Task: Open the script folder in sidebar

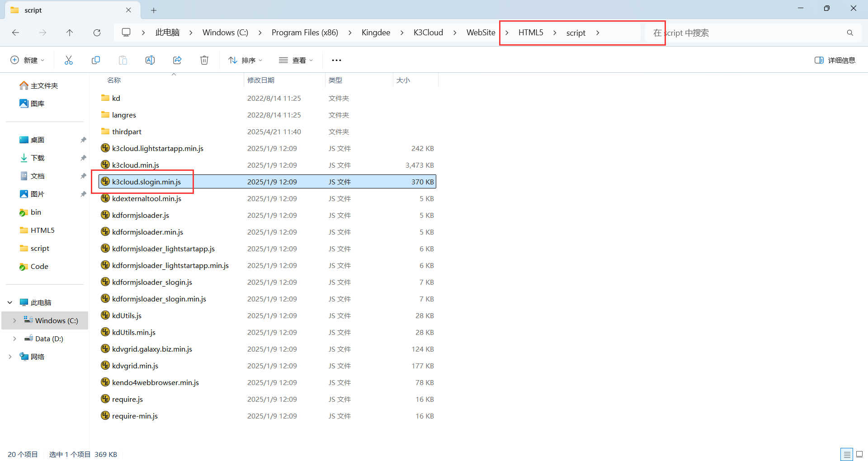Action: click(x=40, y=248)
